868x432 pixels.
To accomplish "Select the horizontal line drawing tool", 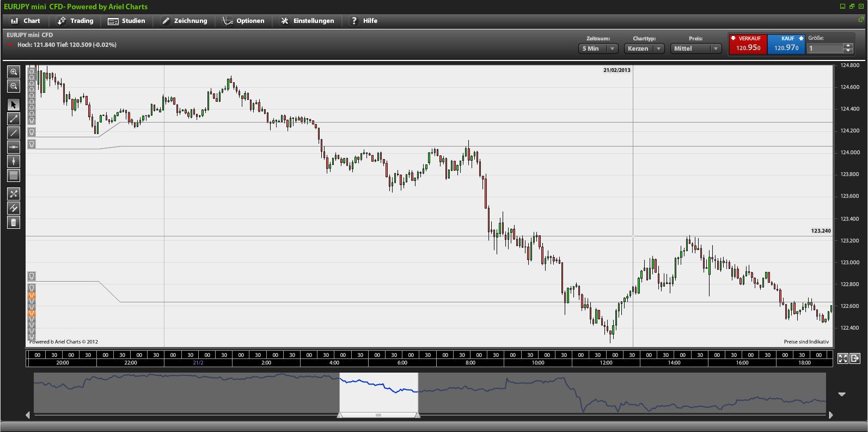I will click(14, 147).
